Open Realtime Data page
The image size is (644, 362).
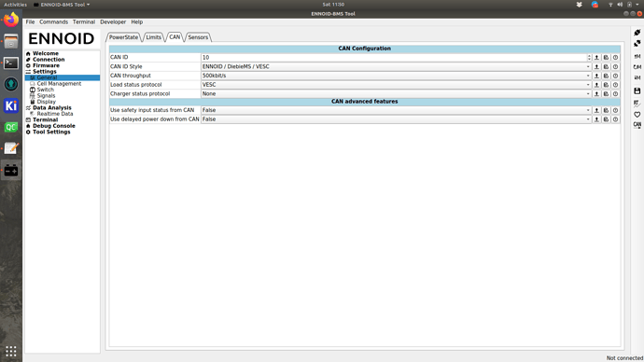click(x=55, y=114)
